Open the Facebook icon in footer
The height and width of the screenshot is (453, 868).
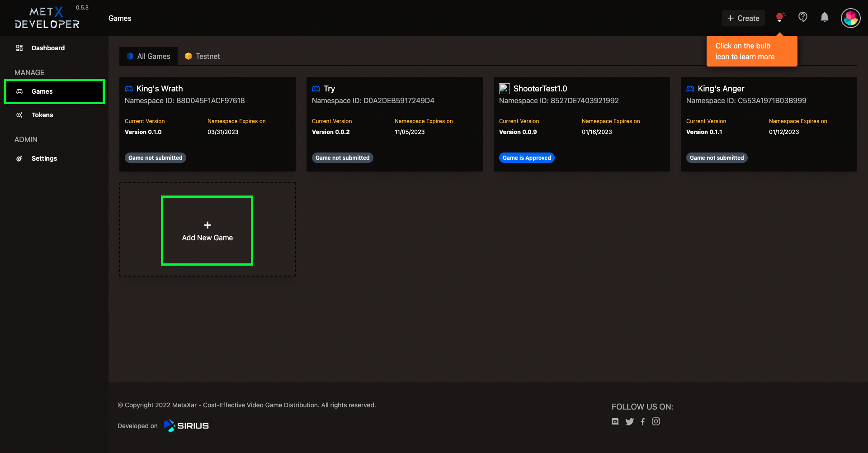[x=643, y=422]
